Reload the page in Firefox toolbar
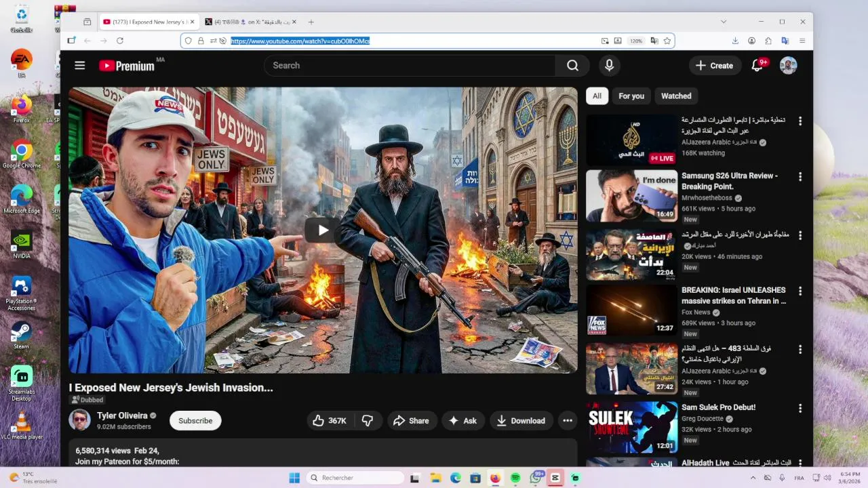 tap(120, 41)
